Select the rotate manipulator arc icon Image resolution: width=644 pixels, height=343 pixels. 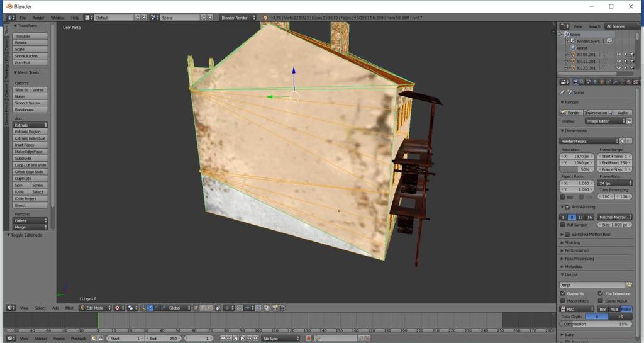tap(157, 308)
